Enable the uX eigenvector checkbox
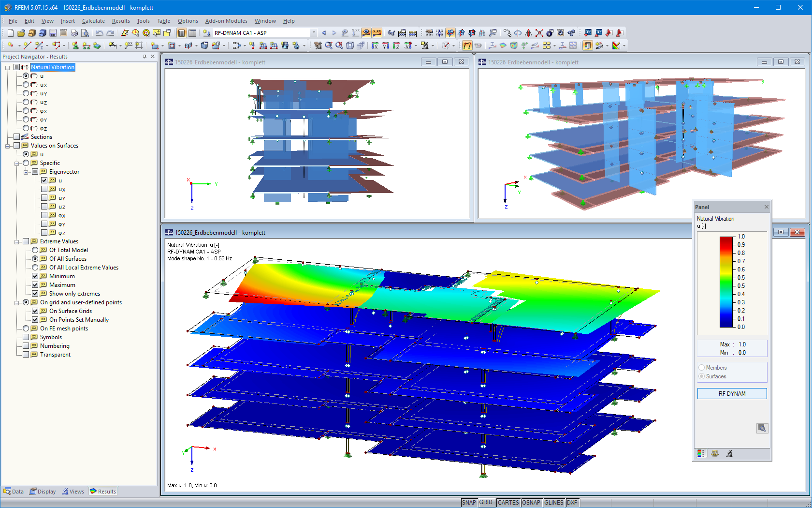Viewport: 812px width, 508px height. [44, 189]
